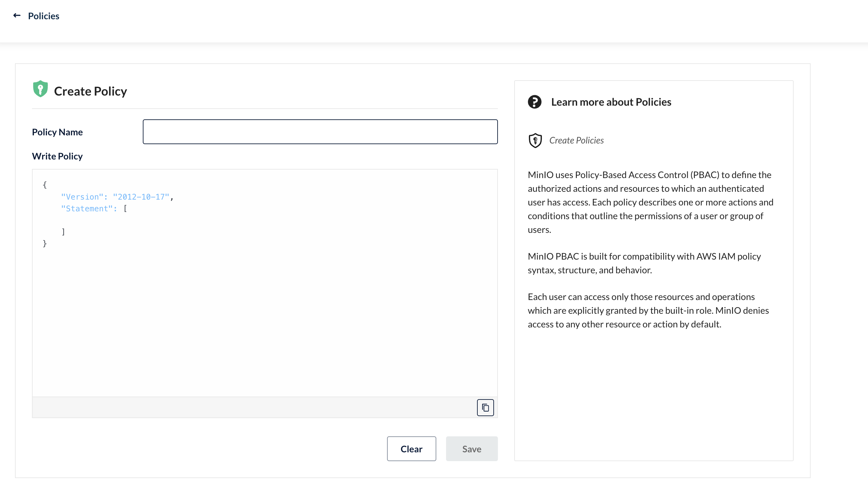Click the closing curly brace in editor
Image resolution: width=868 pixels, height=497 pixels.
[45, 243]
